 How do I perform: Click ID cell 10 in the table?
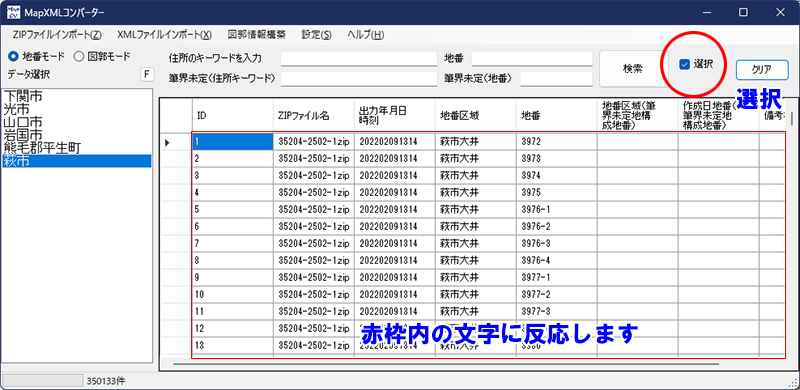[x=233, y=295]
